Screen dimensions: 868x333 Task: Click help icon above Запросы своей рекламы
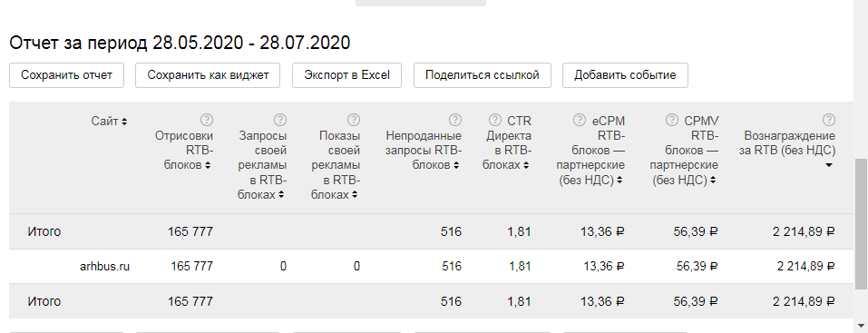[x=280, y=120]
